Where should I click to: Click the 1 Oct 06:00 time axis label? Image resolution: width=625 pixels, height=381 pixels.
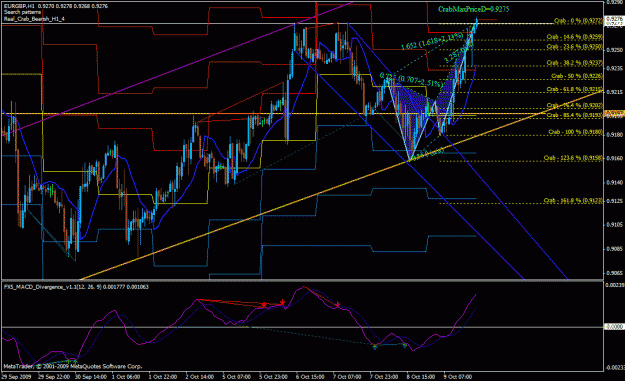126,377
